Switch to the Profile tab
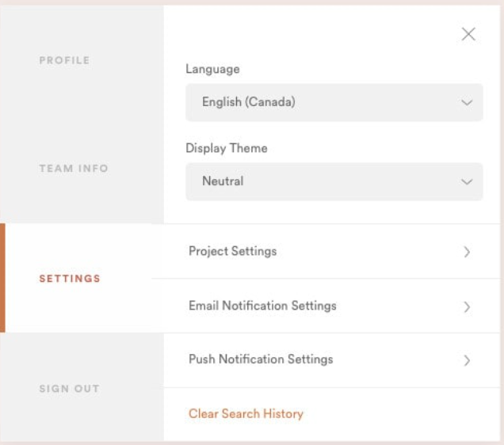The image size is (504, 445). tap(64, 60)
